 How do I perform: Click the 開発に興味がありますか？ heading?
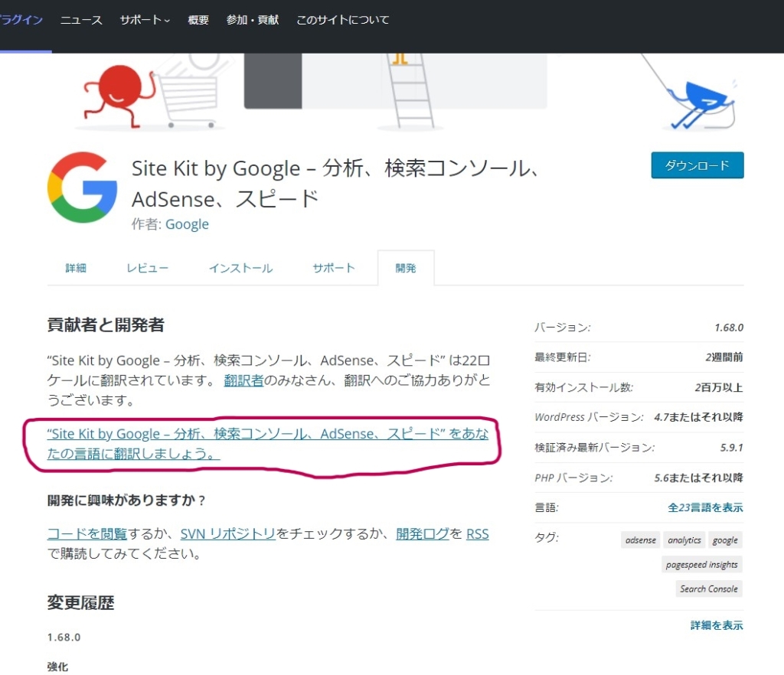(x=126, y=501)
